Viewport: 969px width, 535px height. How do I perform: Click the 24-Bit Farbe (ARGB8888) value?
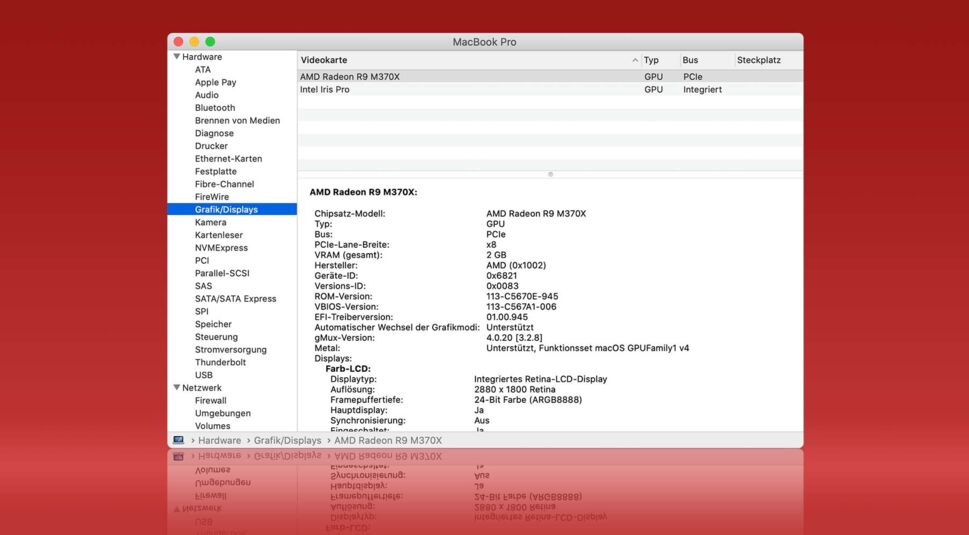click(x=528, y=400)
